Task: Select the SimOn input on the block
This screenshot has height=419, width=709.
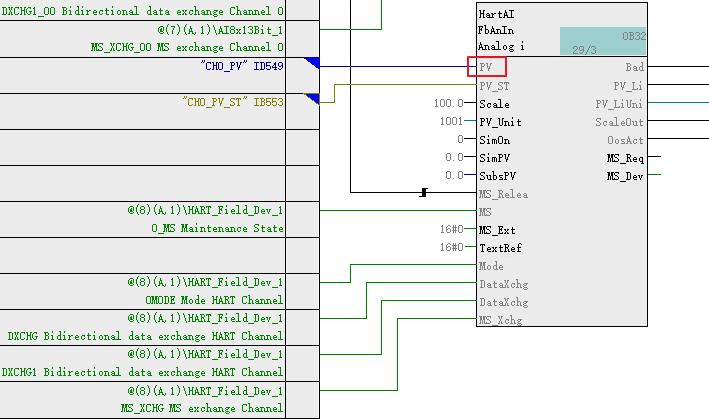Action: 494,140
